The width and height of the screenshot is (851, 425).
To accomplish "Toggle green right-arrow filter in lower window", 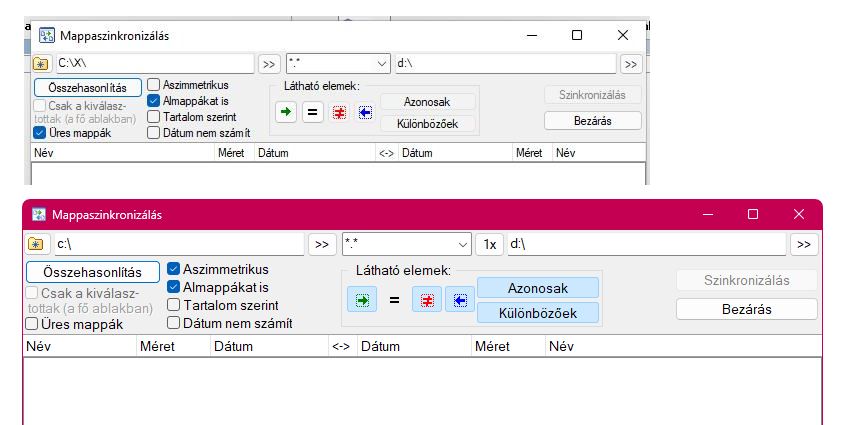I will (361, 300).
